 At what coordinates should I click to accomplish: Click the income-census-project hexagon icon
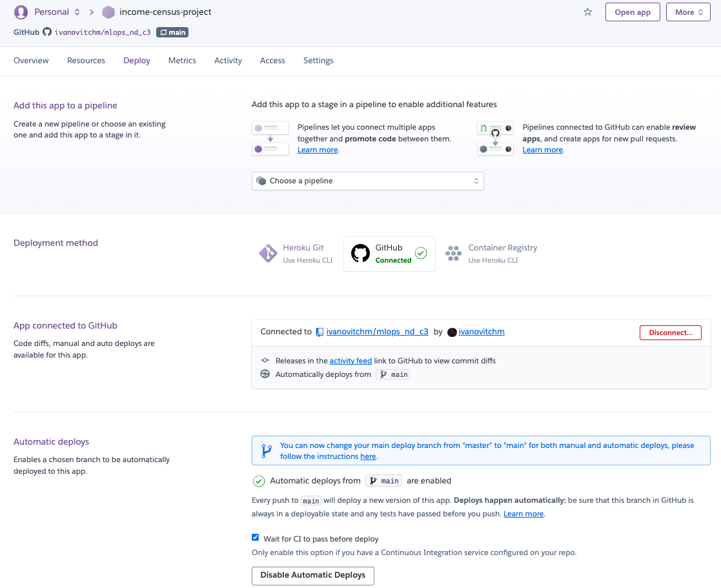tap(108, 12)
